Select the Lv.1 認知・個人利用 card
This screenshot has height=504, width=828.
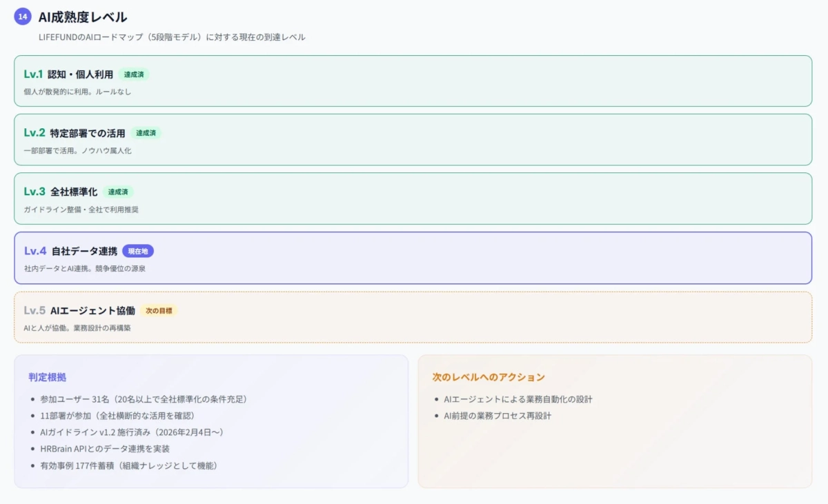pyautogui.click(x=414, y=80)
